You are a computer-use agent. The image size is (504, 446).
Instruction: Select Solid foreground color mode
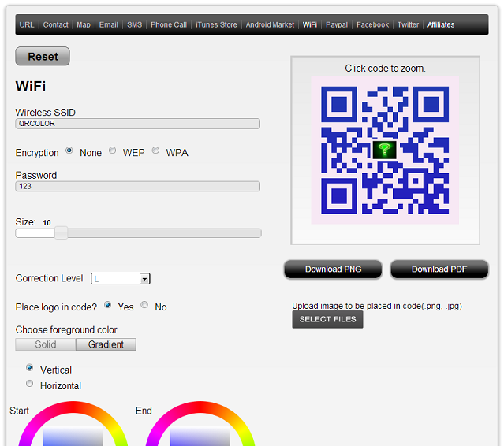click(x=46, y=344)
